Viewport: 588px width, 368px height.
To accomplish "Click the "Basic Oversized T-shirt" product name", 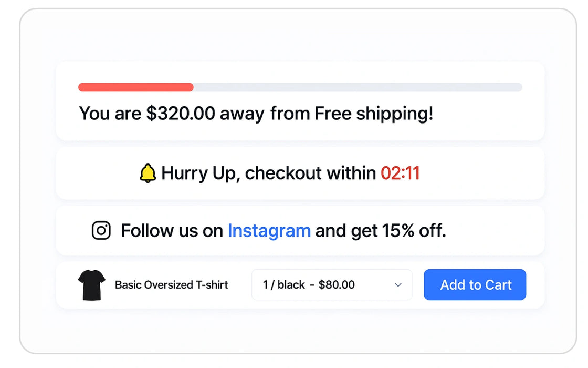I will [x=172, y=284].
